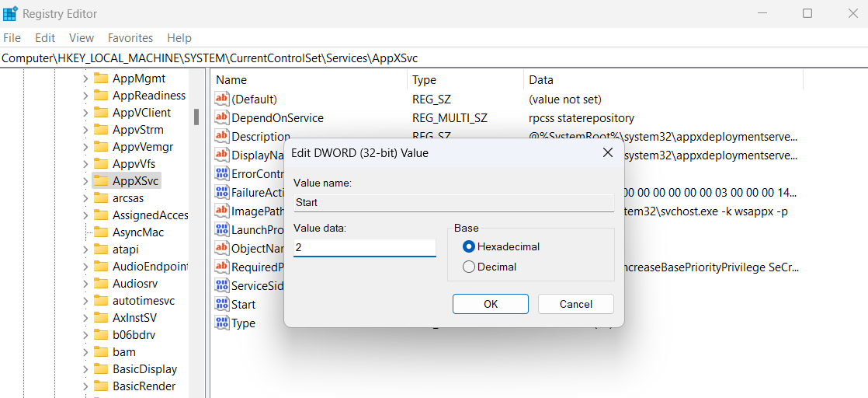
Task: Expand the AppvVemgr key chevron
Action: point(85,147)
